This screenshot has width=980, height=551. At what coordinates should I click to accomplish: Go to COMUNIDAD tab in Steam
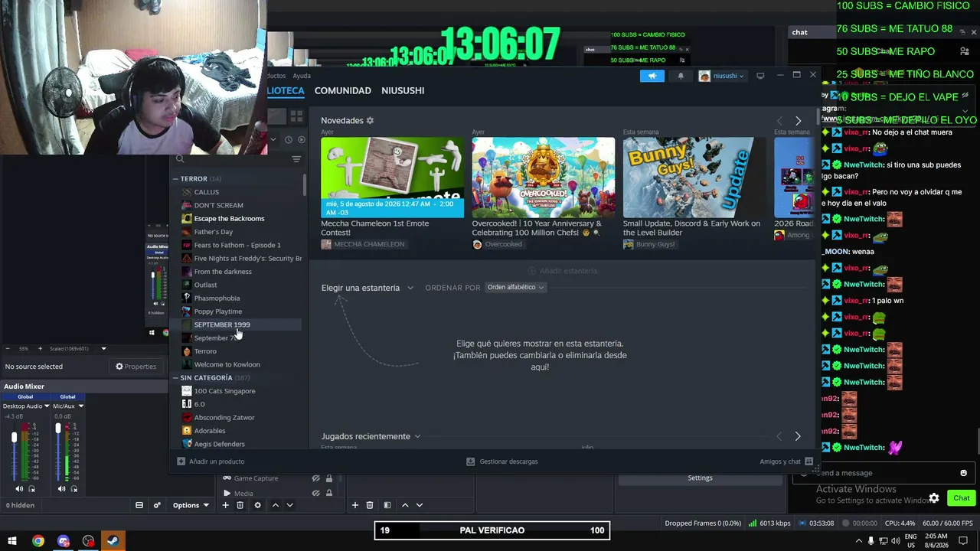tap(342, 90)
